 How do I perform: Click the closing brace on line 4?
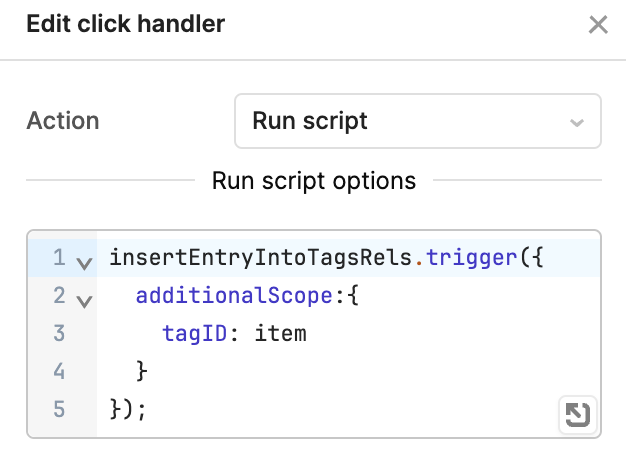pos(142,371)
